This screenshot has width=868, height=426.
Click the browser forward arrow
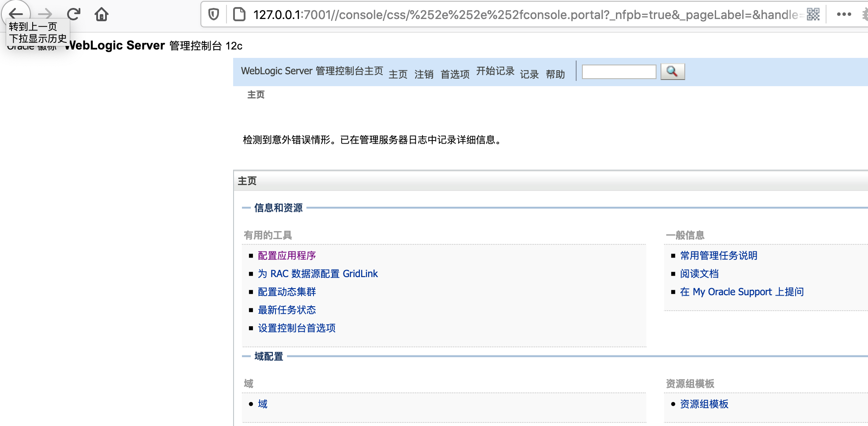pos(45,14)
